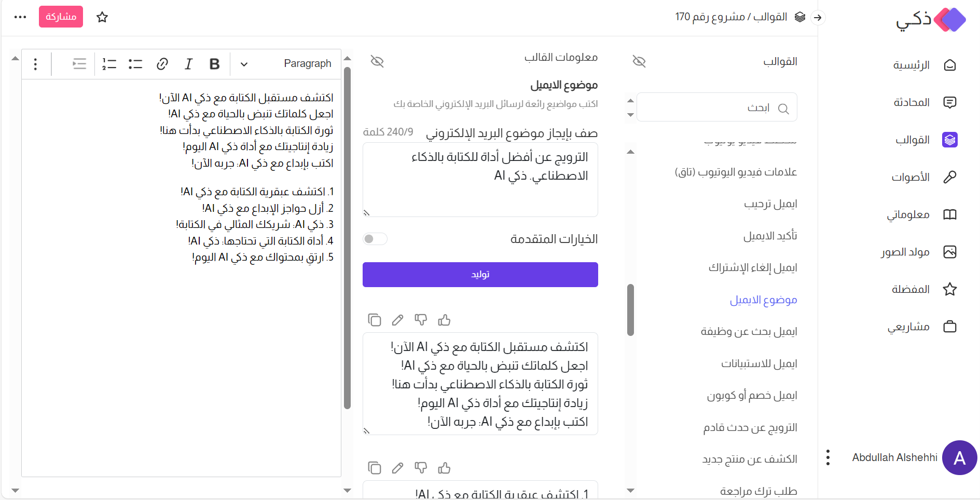Screen dimensions: 980x500
Task: Click Abdullah Alshehhi user name
Action: 894,457
